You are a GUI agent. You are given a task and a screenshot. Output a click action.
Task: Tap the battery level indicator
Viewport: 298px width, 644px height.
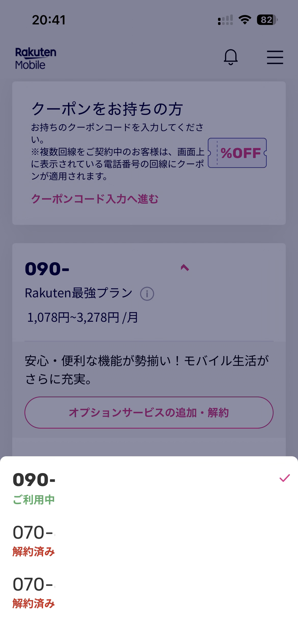pos(267,20)
